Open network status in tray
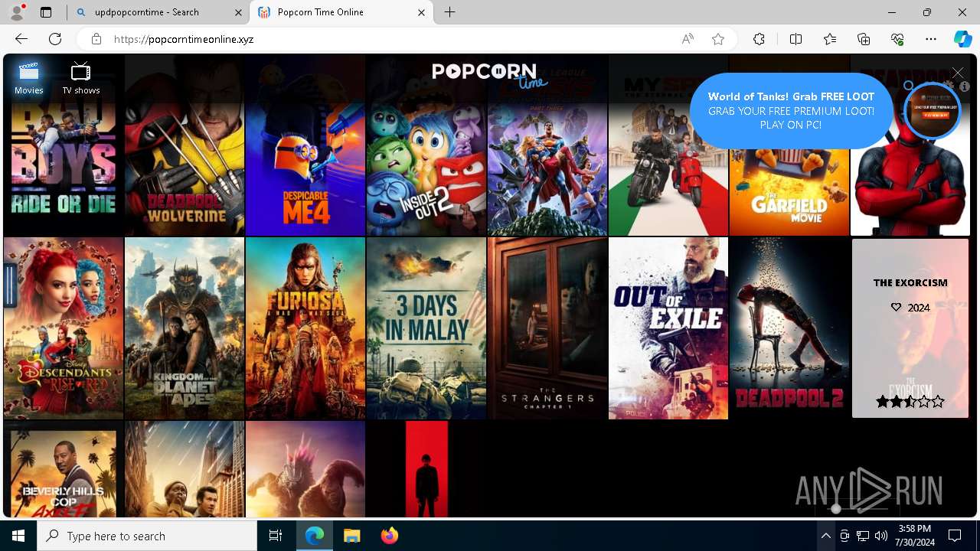The height and width of the screenshot is (551, 980). tap(863, 536)
